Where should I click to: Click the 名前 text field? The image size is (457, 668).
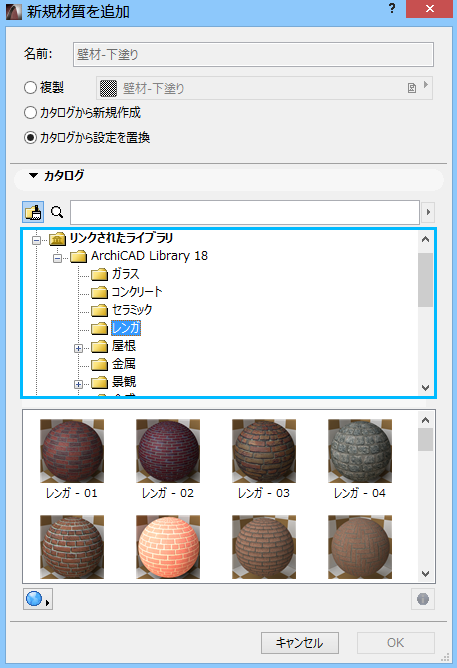pyautogui.click(x=253, y=54)
